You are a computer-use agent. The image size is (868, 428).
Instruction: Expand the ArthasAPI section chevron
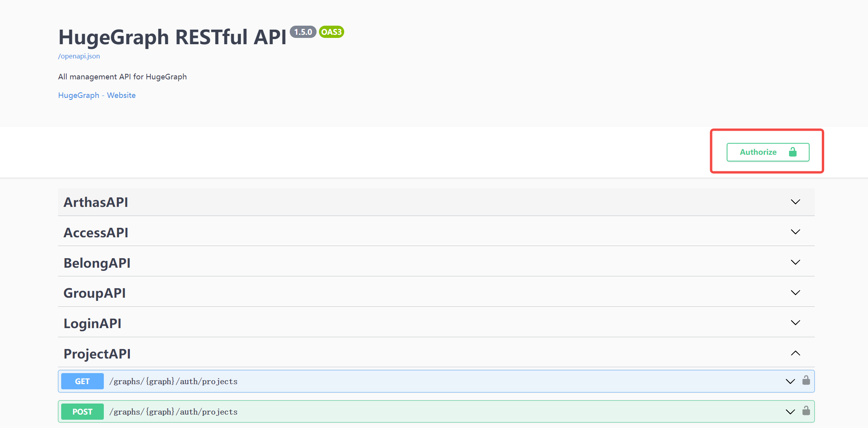point(795,202)
